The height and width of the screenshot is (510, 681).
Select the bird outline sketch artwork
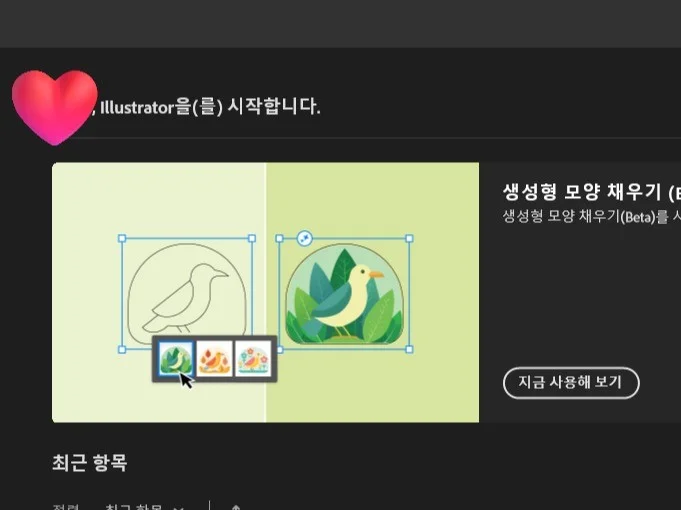pos(188,293)
